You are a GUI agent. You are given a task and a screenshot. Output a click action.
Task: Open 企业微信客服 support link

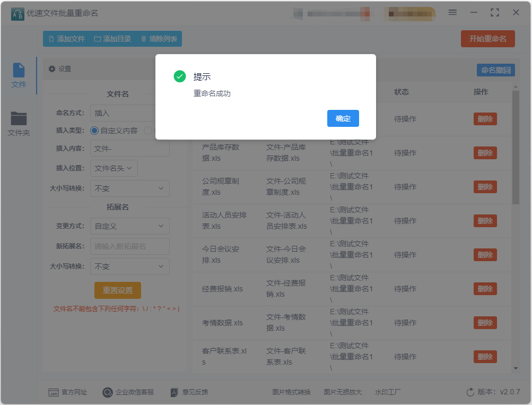tap(128, 392)
